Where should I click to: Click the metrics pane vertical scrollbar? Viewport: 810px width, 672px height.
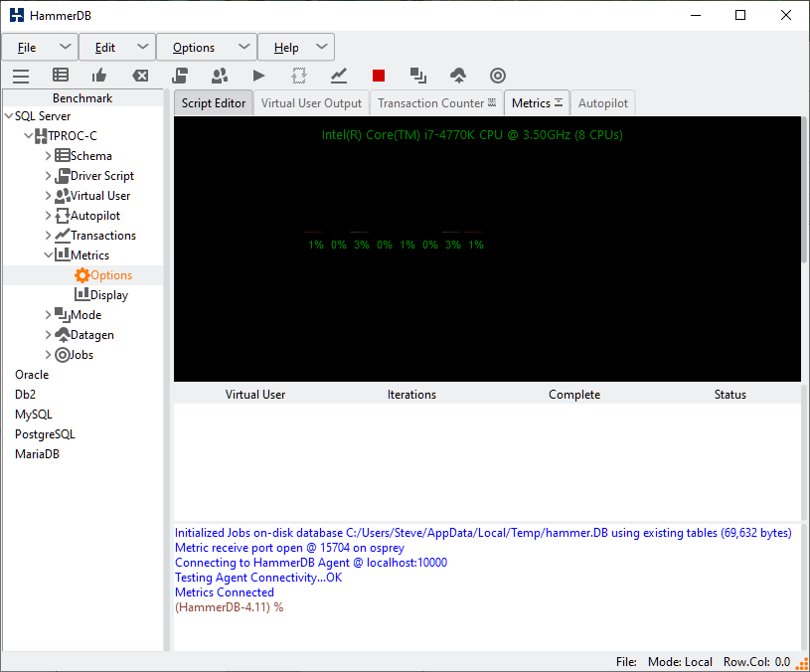(805, 189)
